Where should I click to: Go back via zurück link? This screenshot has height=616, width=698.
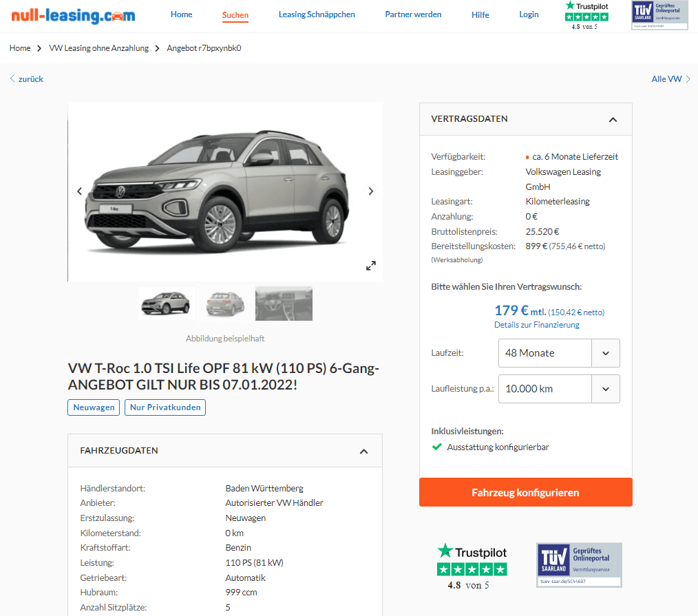tap(27, 78)
